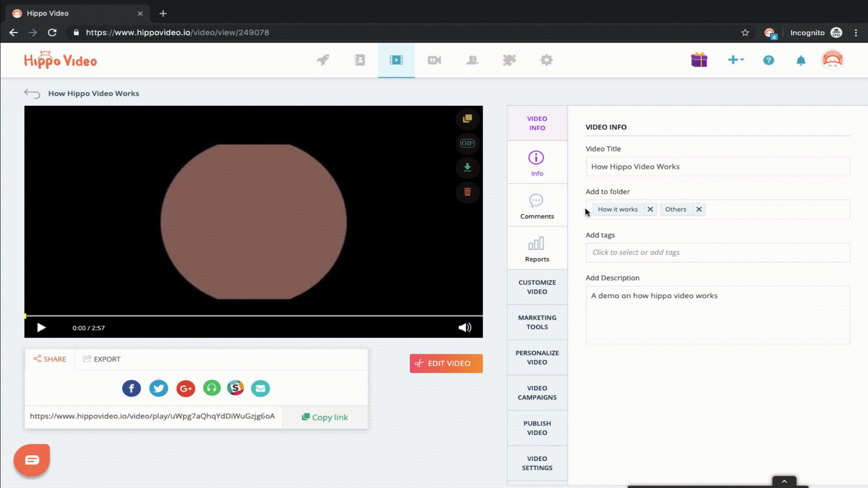Navigate to Customize Video section

pyautogui.click(x=537, y=286)
